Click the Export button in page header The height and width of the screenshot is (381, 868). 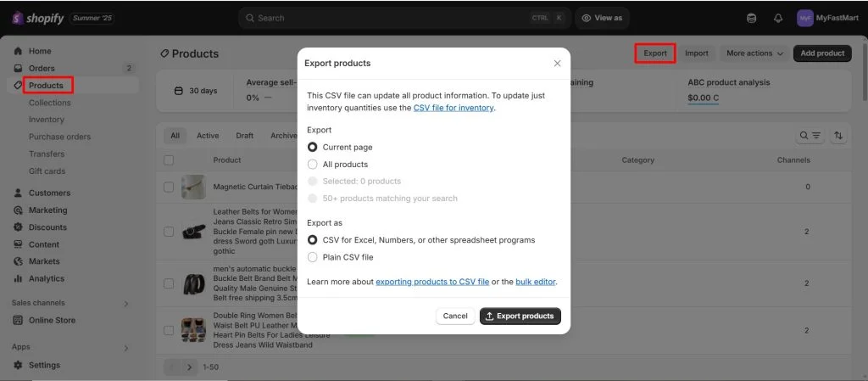[655, 53]
